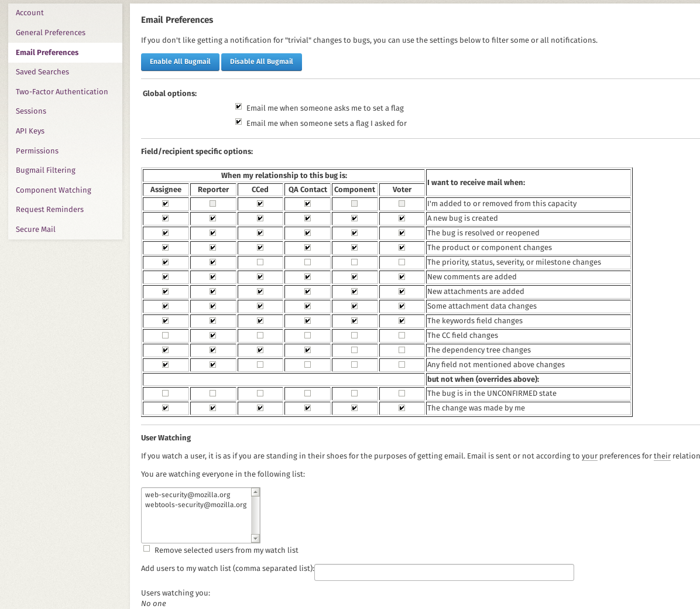
Task: Uncheck Component box for change made by me
Action: point(354,408)
